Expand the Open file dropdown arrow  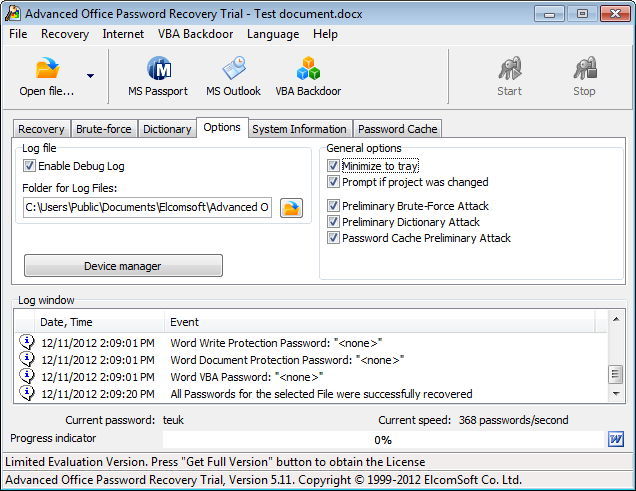tap(90, 76)
